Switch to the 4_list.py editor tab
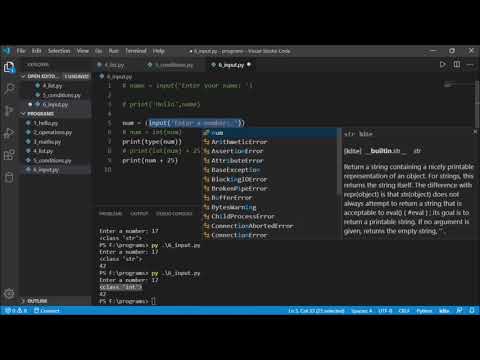 [x=114, y=65]
